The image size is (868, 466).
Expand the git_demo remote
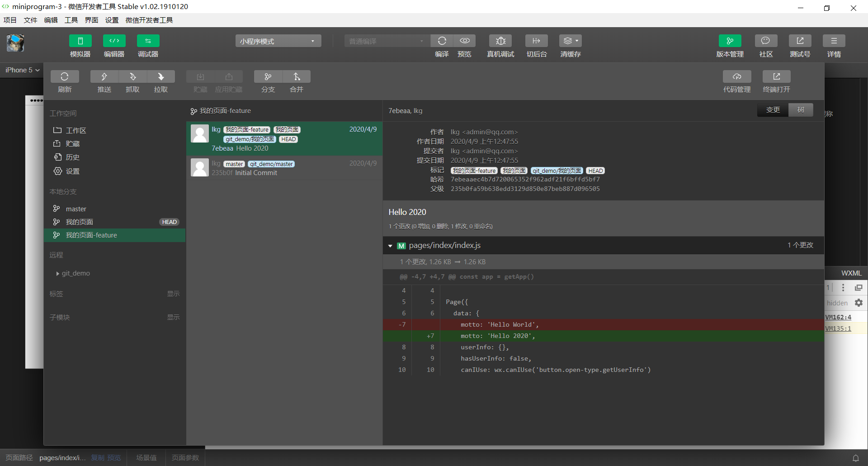point(58,273)
